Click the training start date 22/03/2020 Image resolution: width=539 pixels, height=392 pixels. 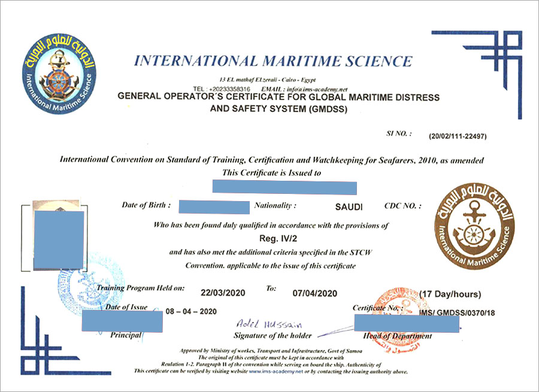pos(224,293)
